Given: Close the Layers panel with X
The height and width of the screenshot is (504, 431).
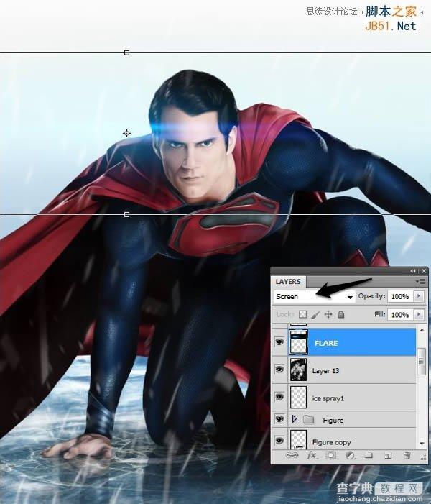Looking at the screenshot, I should tap(424, 271).
